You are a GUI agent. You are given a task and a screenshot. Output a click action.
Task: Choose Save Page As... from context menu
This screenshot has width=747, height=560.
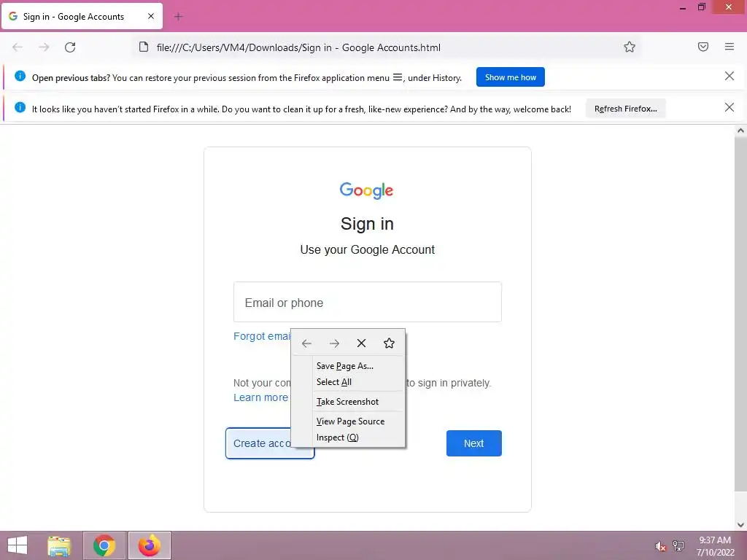(x=348, y=366)
